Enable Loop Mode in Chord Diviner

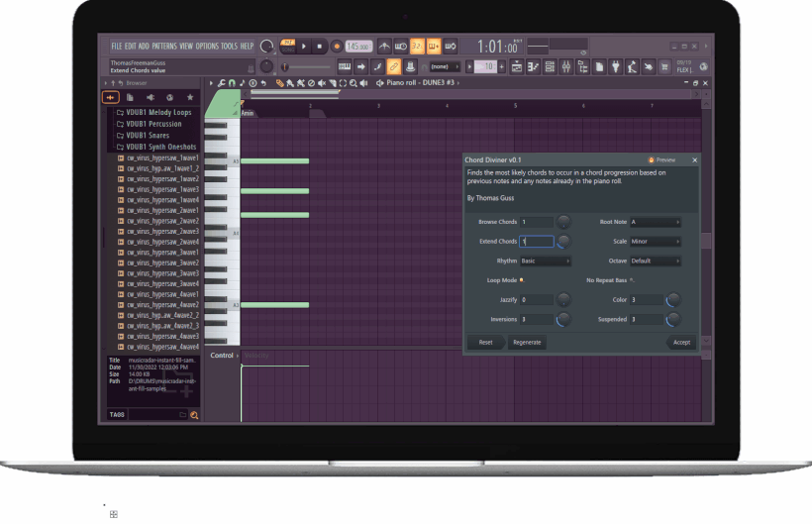(x=522, y=280)
